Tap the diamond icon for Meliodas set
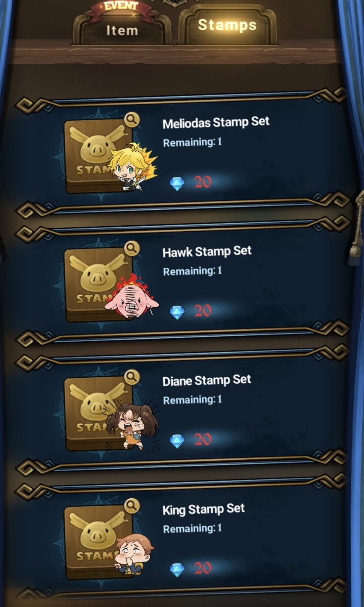This screenshot has width=364, height=607. [x=177, y=184]
